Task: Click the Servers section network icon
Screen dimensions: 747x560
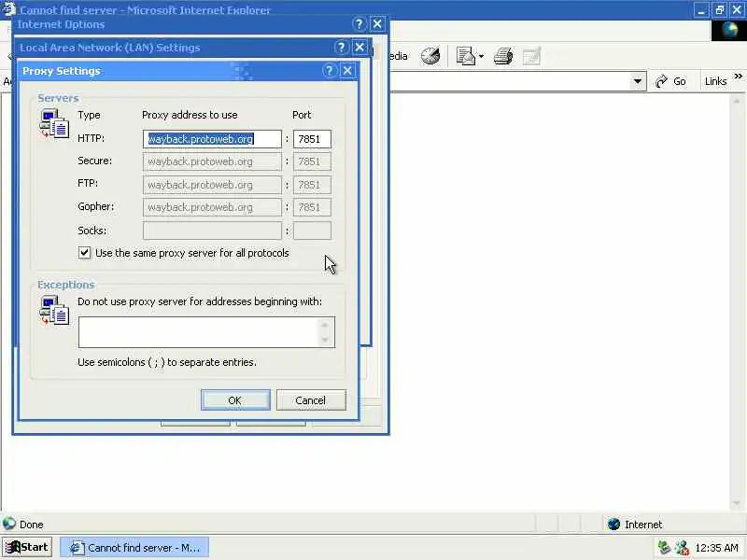Action: 54,124
